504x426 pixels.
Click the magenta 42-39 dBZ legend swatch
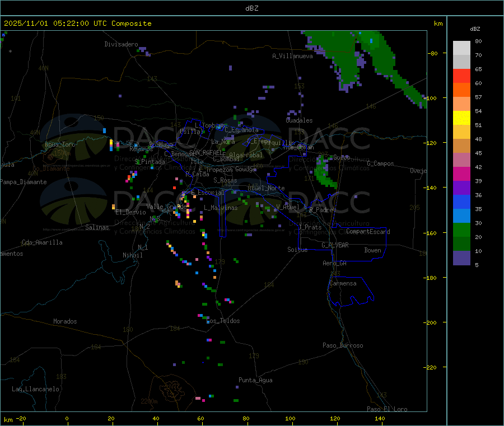pyautogui.click(x=461, y=174)
